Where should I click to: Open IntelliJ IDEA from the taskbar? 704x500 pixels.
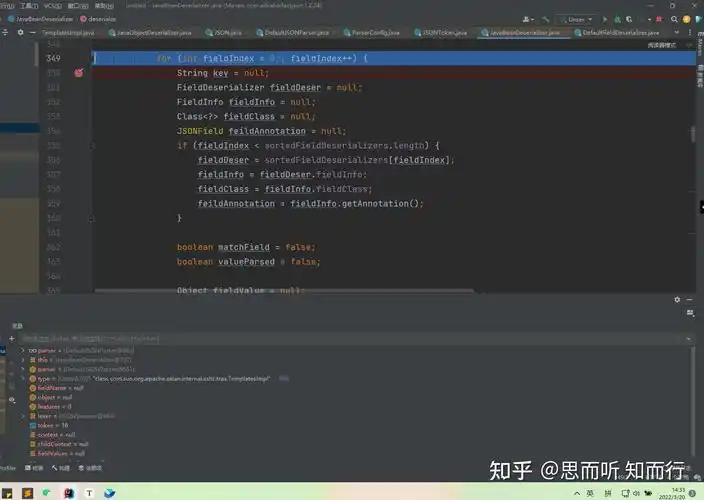(x=69, y=493)
